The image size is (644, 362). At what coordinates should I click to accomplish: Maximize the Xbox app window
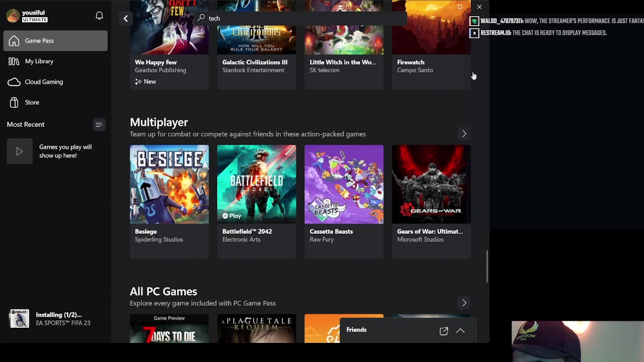click(x=460, y=7)
